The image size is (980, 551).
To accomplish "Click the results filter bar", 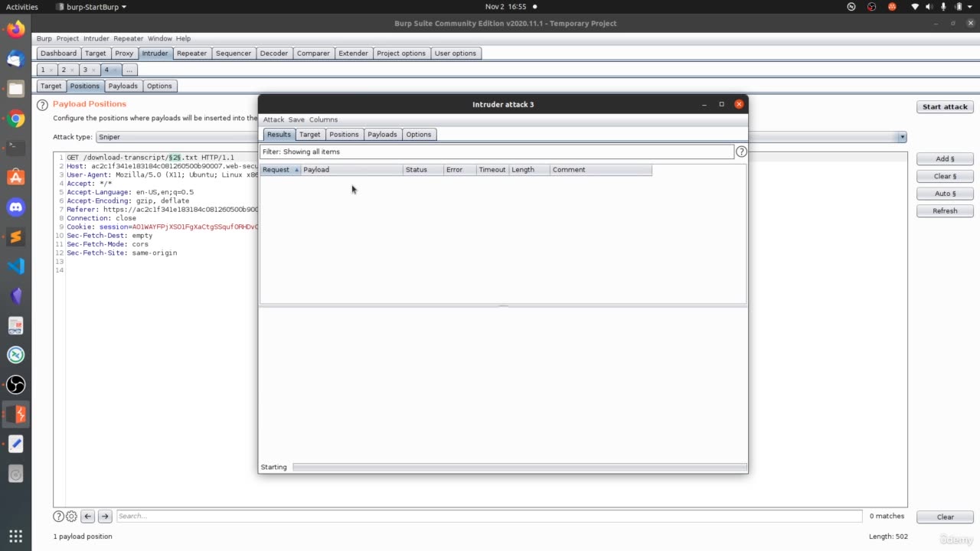I will pos(497,152).
